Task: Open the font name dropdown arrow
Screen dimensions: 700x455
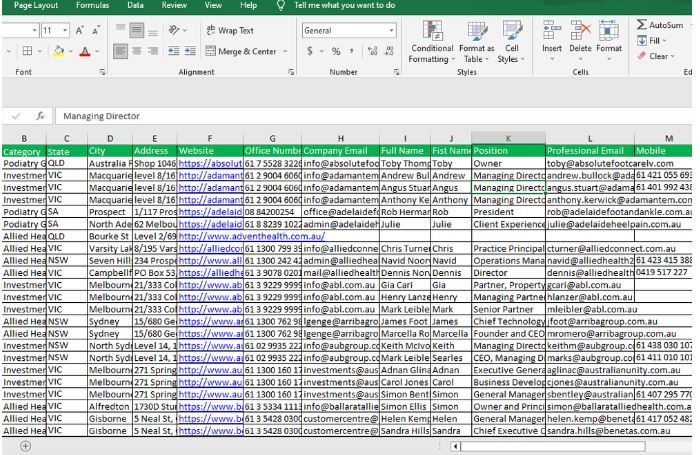Action: click(34, 30)
